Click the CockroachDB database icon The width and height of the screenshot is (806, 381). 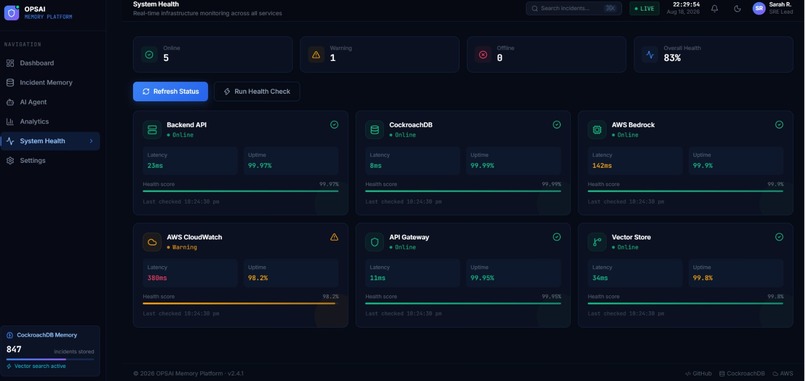pyautogui.click(x=375, y=130)
